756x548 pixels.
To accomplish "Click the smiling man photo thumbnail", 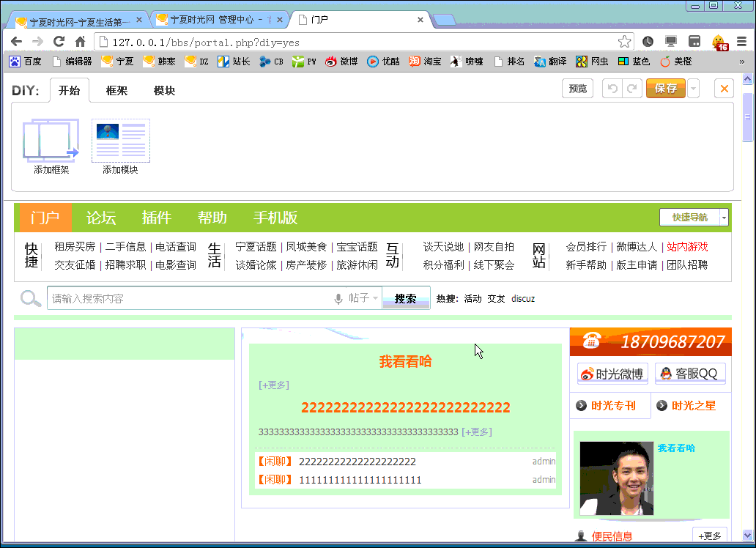I will 617,478.
